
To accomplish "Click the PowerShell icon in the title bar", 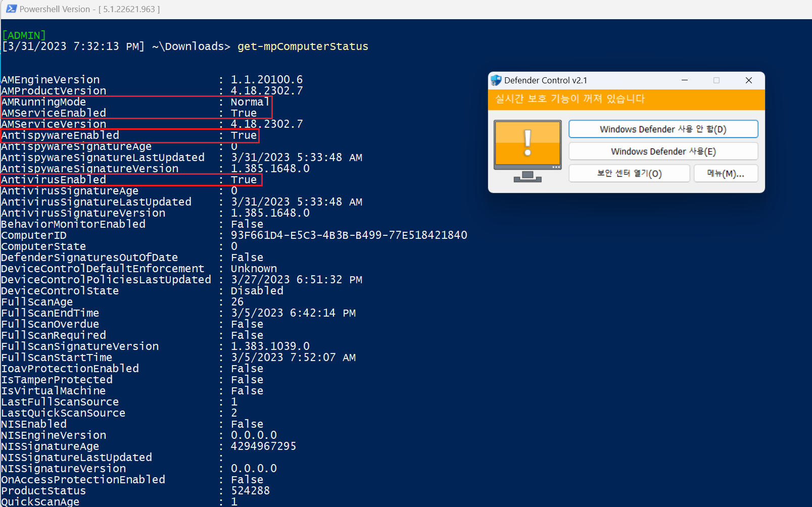I will (11, 9).
